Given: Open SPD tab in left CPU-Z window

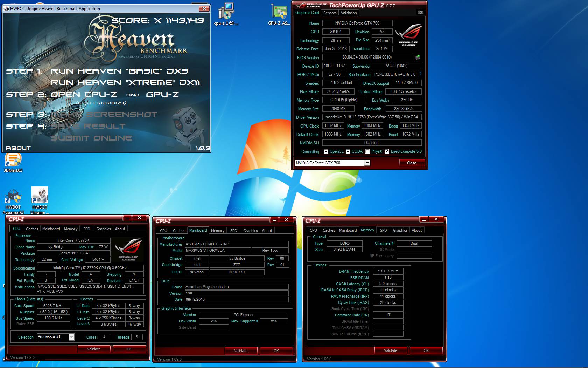Looking at the screenshot, I should pos(87,229).
